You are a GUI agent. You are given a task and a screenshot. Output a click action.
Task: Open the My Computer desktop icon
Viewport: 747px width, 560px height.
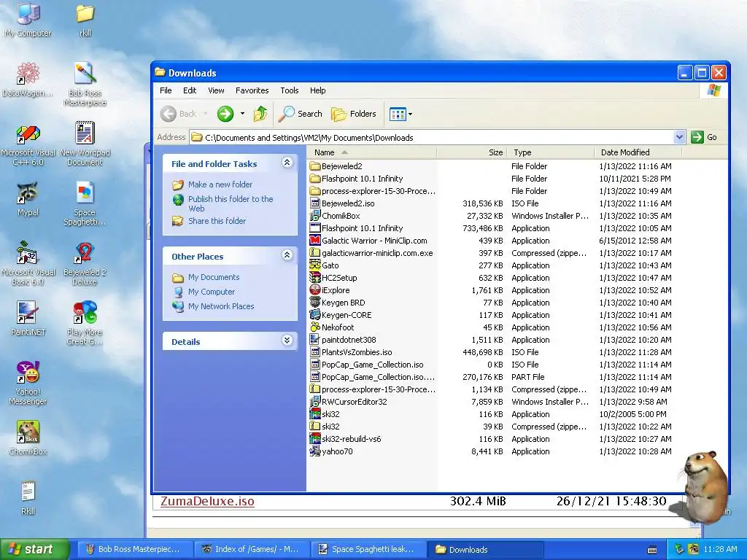pos(28,19)
